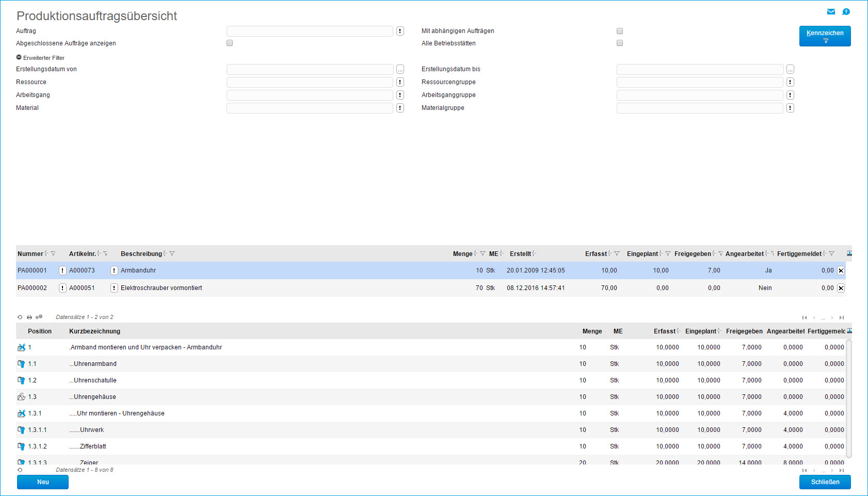Image resolution: width=868 pixels, height=496 pixels.
Task: Delete the PA000001 Armbanduhr row
Action: click(x=841, y=270)
